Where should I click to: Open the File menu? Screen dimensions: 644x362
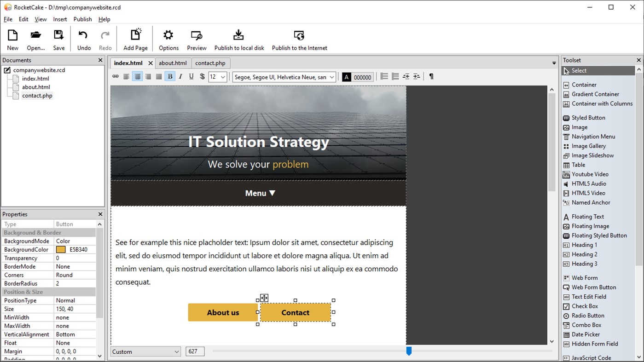pyautogui.click(x=8, y=19)
